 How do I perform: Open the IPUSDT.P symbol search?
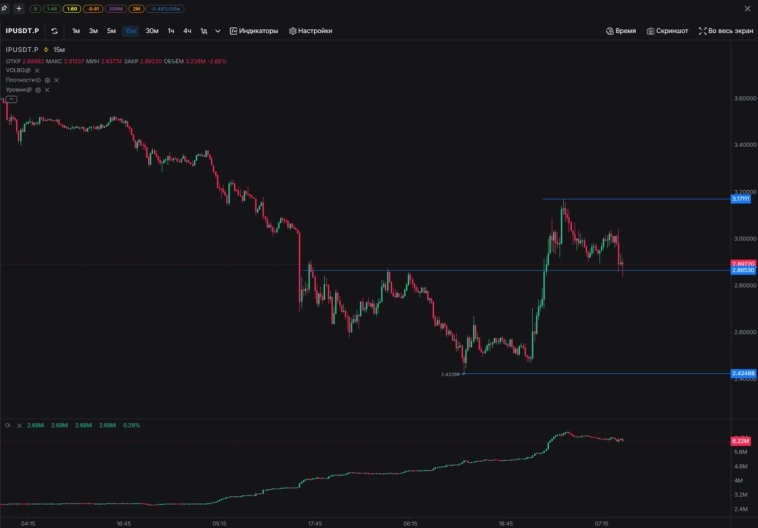click(x=22, y=31)
